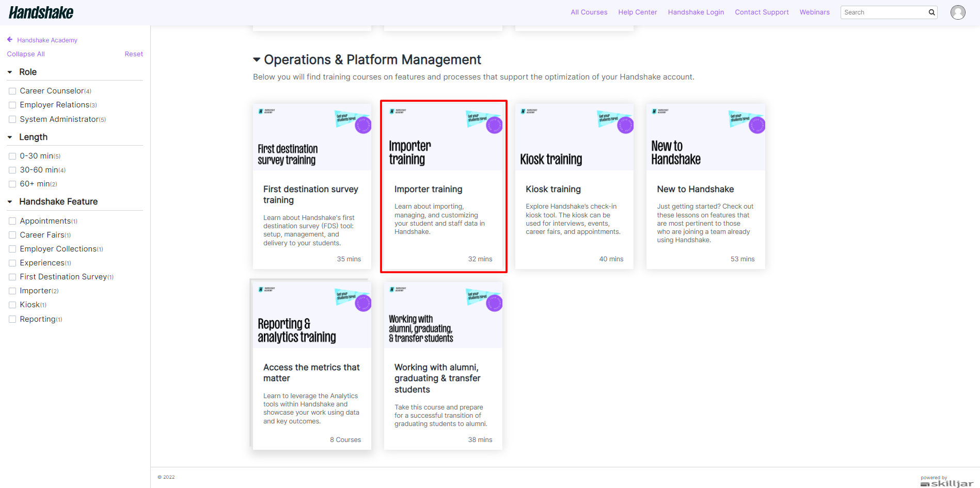Reset the sidebar filters
Screen dimensions: 980x488
134,54
